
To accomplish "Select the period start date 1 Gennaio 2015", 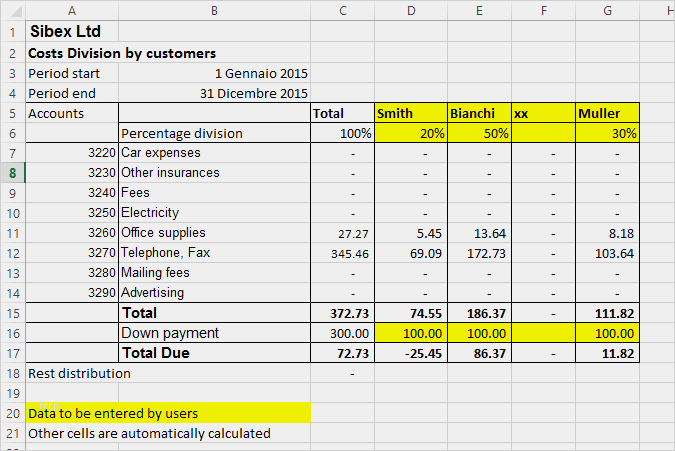I will pyautogui.click(x=214, y=73).
